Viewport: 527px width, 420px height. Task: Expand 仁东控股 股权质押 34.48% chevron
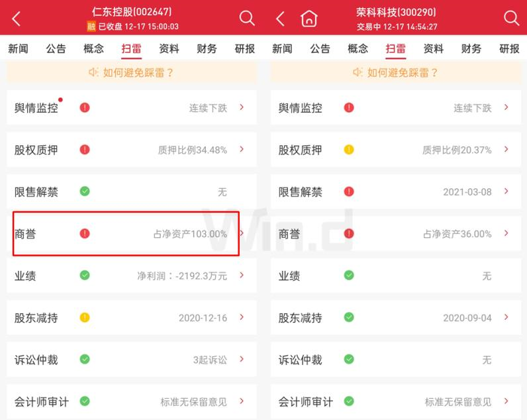pyautogui.click(x=242, y=149)
